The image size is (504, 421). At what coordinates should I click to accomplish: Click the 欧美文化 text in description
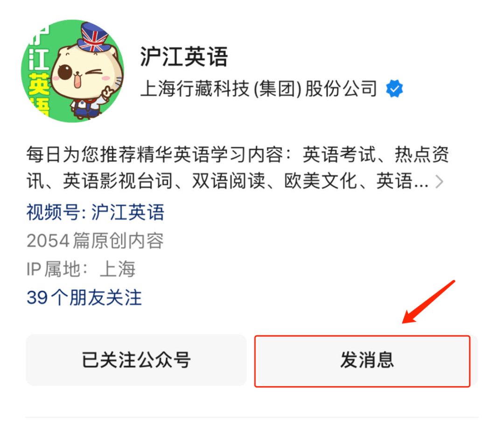click(321, 181)
